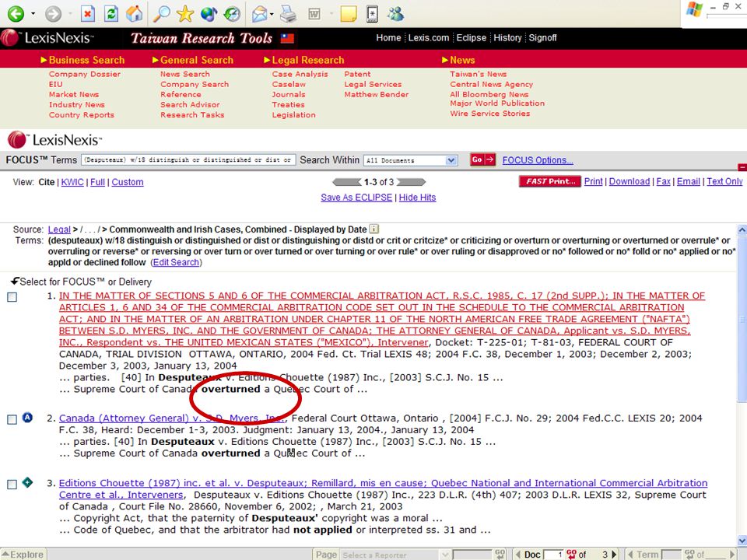Open Matthew Bender link
The image size is (747, 560).
click(377, 94)
